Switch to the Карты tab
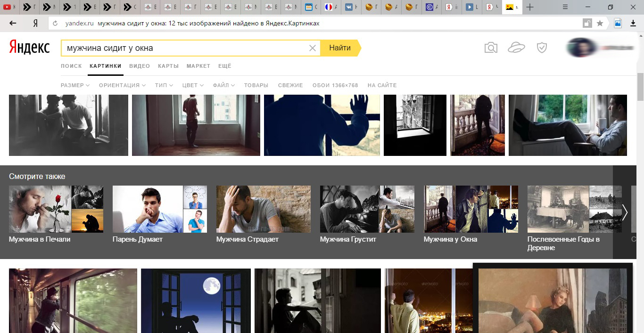The width and height of the screenshot is (644, 333). [x=168, y=66]
